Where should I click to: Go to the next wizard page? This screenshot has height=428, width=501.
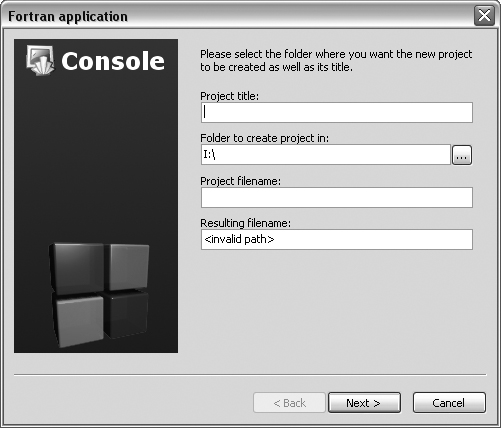[x=364, y=403]
